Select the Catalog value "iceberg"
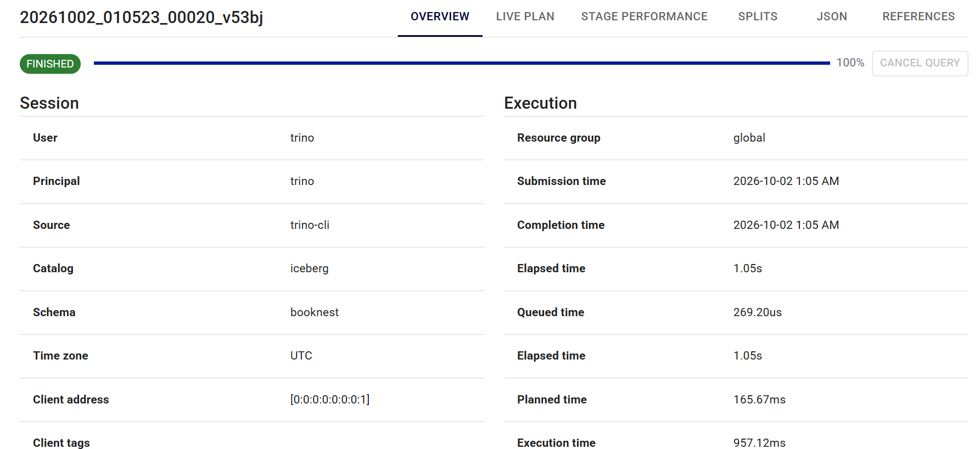980x449 pixels. click(309, 268)
